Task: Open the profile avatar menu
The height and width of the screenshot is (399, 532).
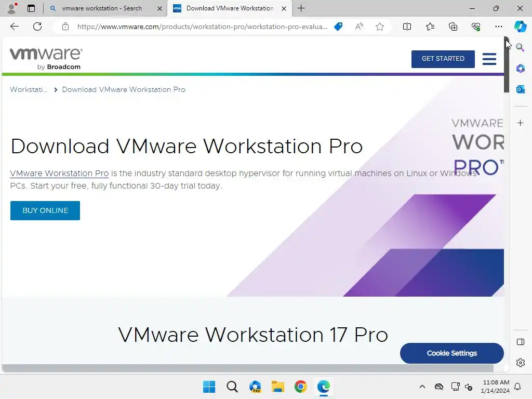Action: tap(12, 8)
